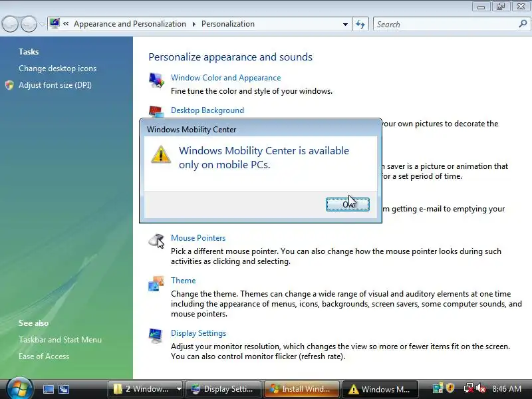Click OK in Windows Mobility Center dialog
The image size is (532, 399).
[347, 204]
